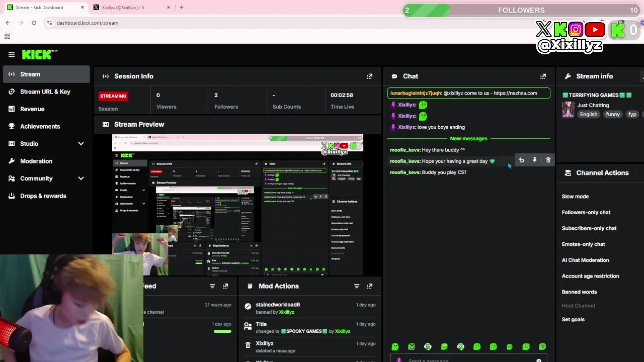
Task: Click the Just Chatting category thumbnail
Action: (x=568, y=110)
